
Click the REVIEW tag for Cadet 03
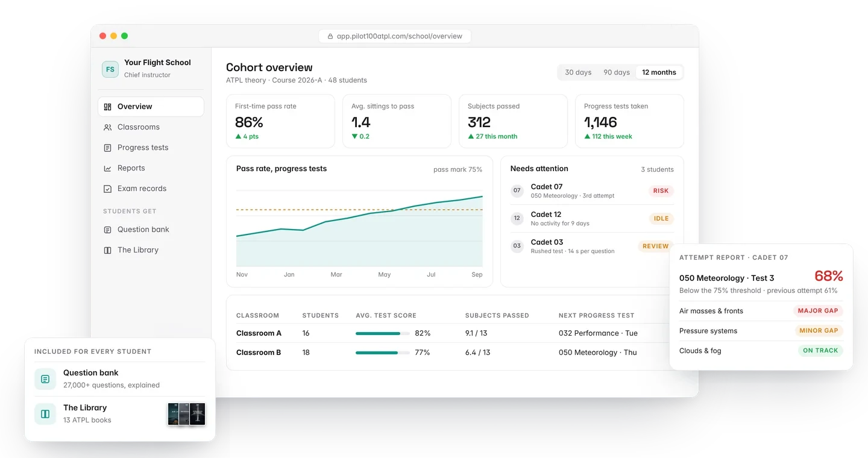click(656, 246)
